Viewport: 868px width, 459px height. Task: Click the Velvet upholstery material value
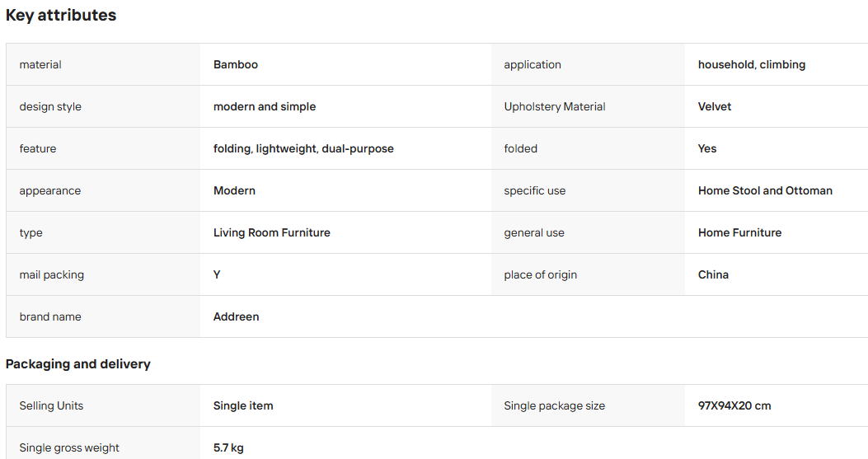[714, 107]
